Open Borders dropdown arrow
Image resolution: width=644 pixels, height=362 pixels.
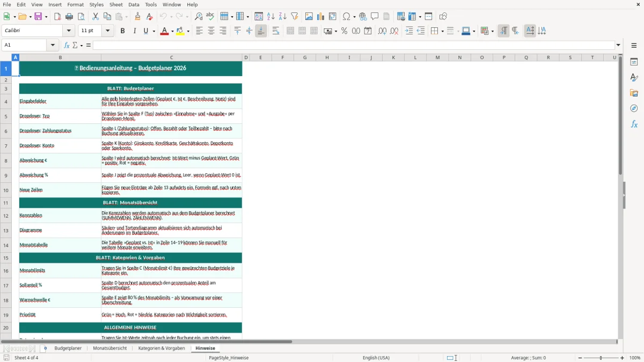[442, 31]
